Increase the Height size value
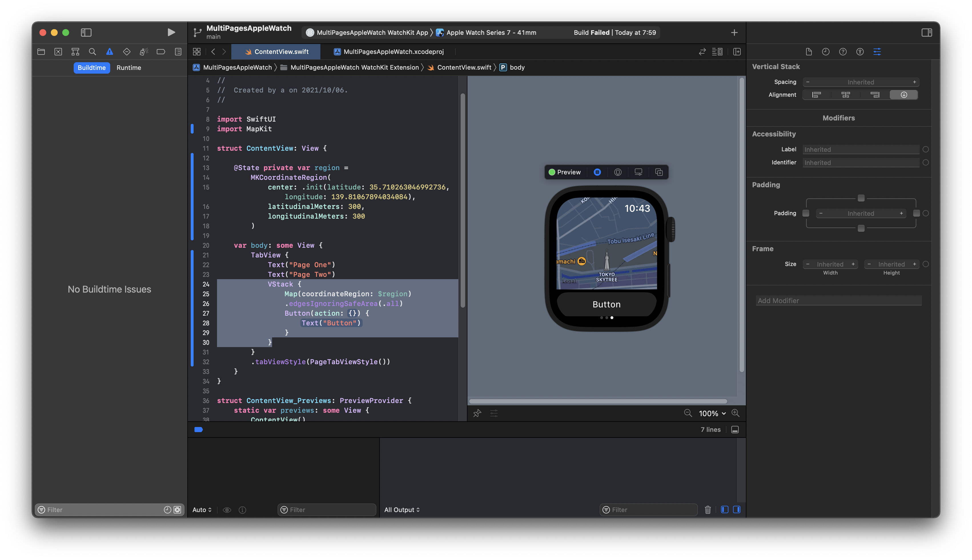 pos(915,264)
